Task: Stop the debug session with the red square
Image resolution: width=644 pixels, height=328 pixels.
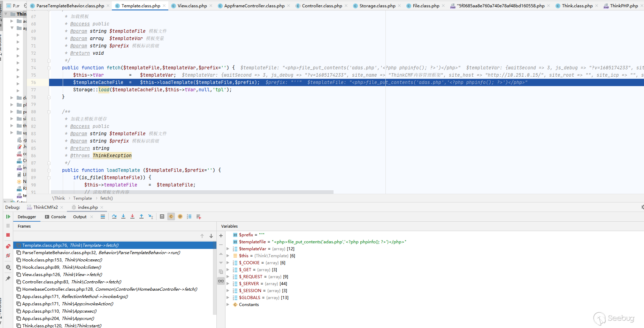Action: point(8,235)
